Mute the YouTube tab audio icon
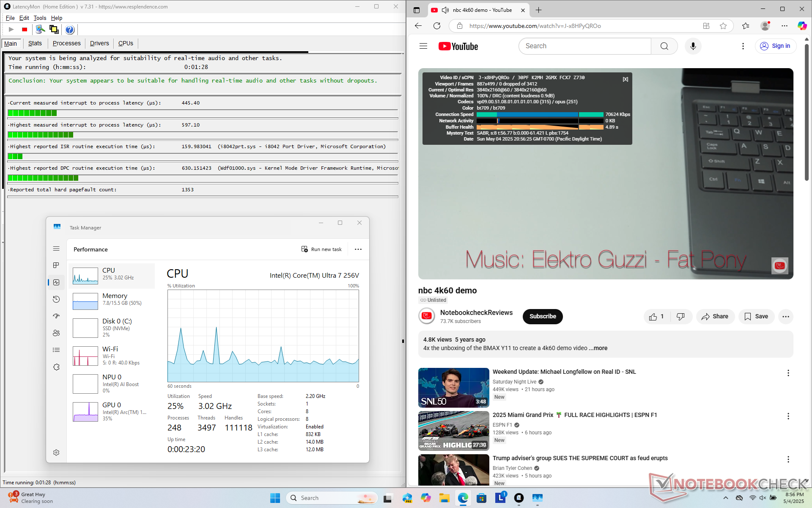The height and width of the screenshot is (508, 812). click(445, 10)
